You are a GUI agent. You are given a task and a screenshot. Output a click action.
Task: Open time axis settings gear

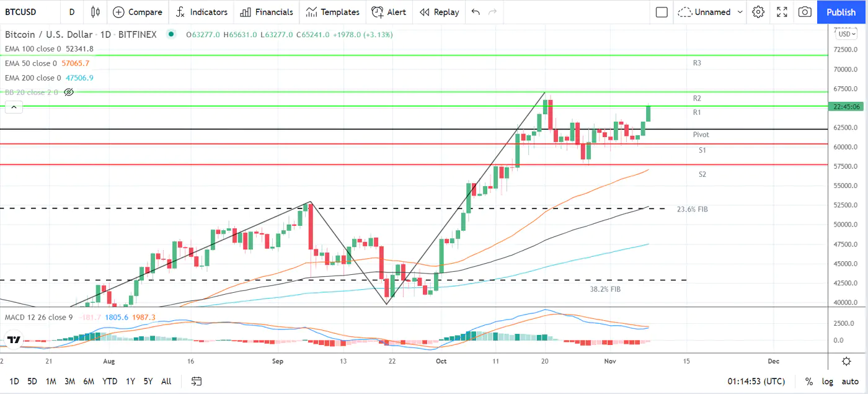point(846,361)
